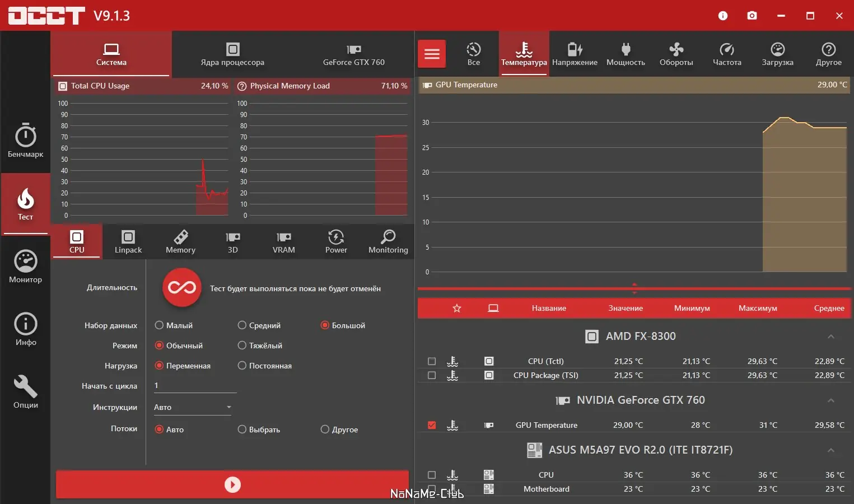Sort sensors by Максимум column
This screenshot has width=854, height=504.
[x=758, y=309]
